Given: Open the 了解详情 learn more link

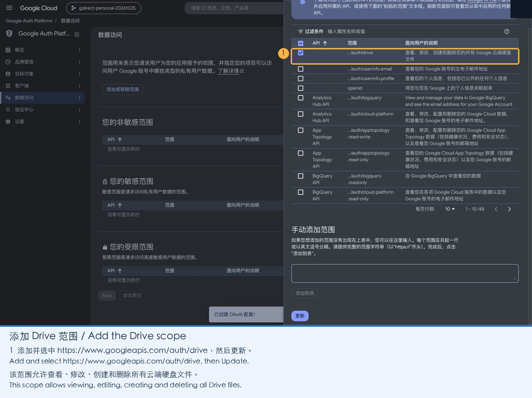Looking at the screenshot, I should coord(231,71).
